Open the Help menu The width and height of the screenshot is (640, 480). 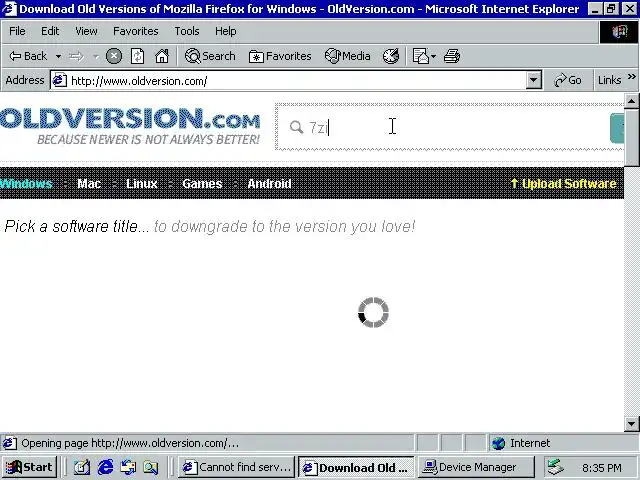point(225,31)
